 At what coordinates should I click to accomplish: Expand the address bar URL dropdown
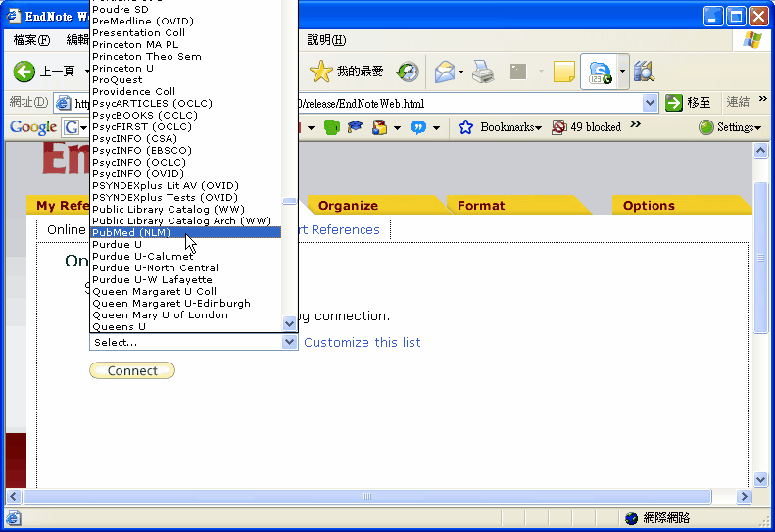(650, 103)
